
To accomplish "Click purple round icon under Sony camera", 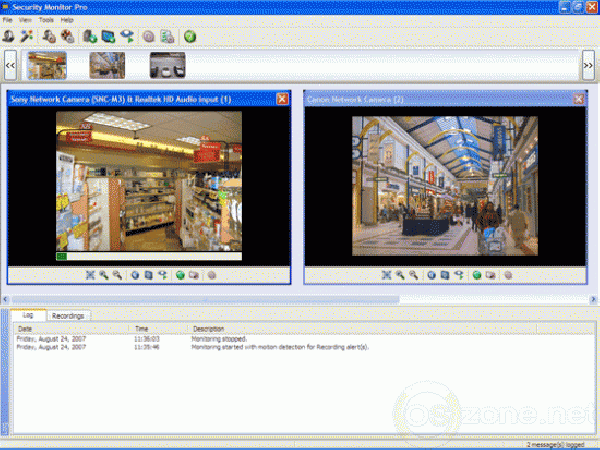I will (212, 275).
